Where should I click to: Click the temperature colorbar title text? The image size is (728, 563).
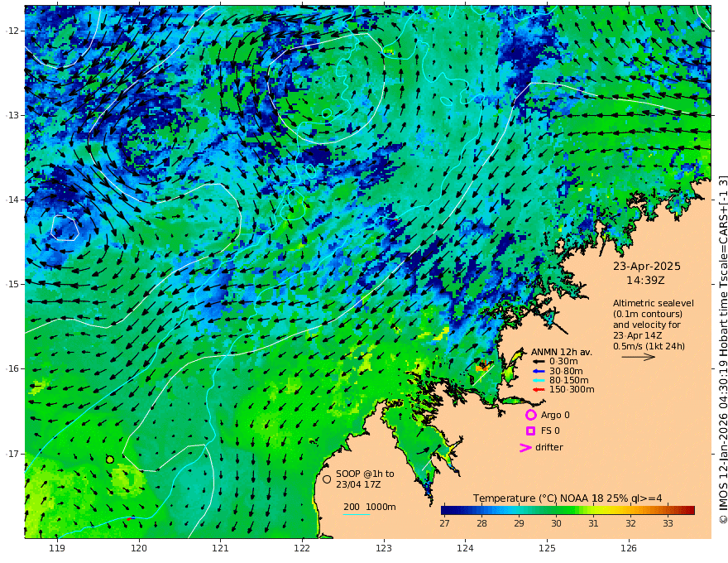[x=568, y=498]
